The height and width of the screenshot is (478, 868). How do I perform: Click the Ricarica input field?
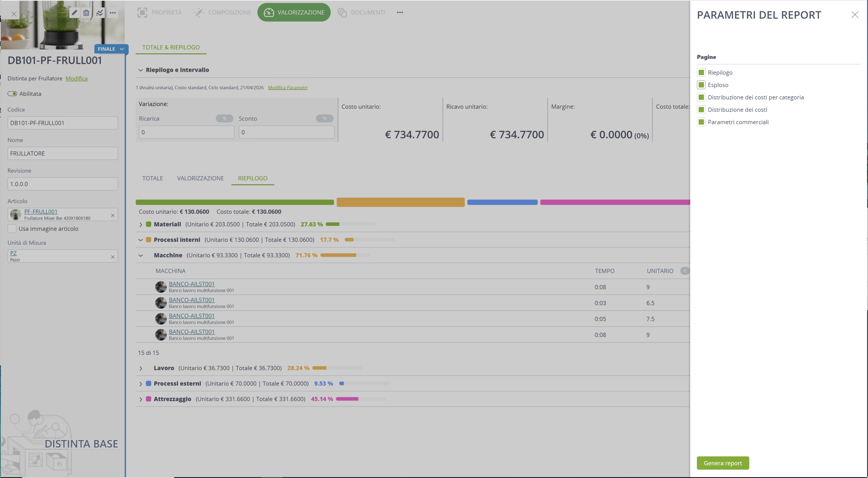[186, 132]
